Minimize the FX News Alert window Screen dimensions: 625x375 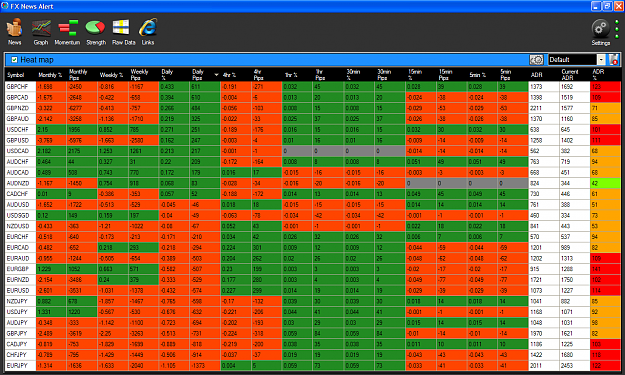click(x=596, y=6)
